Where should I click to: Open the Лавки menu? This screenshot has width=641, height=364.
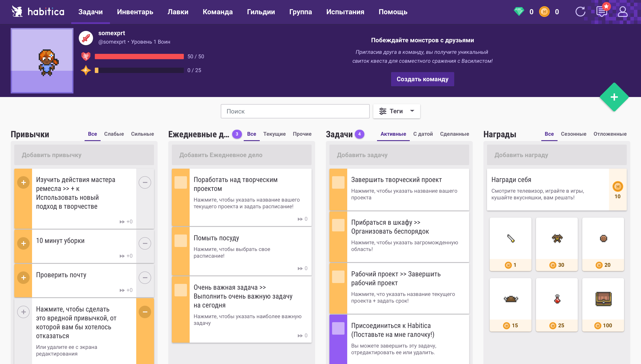click(178, 12)
